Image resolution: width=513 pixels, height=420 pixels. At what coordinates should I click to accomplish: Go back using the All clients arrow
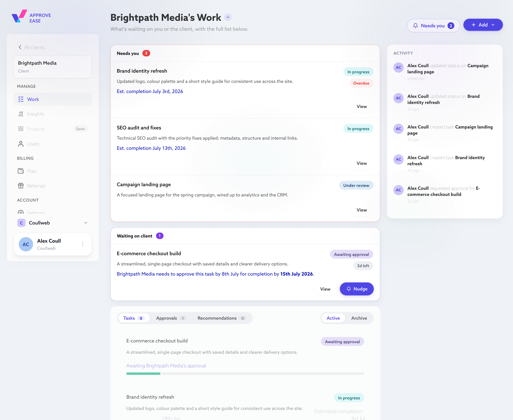[x=20, y=47]
